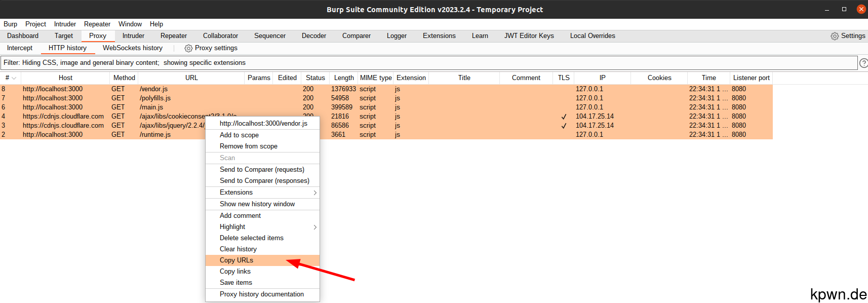868x303 pixels.
Task: Open the Local Overrides tab
Action: (x=593, y=36)
